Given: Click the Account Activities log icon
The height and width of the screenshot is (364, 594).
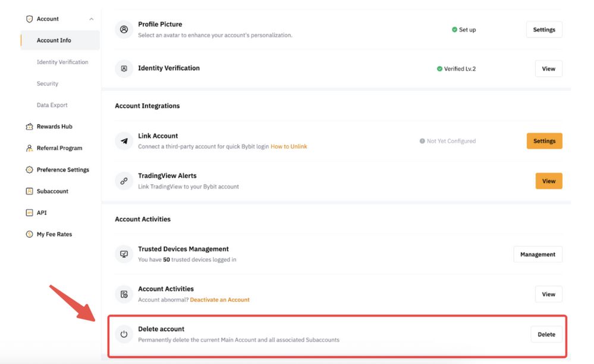Looking at the screenshot, I should (124, 294).
